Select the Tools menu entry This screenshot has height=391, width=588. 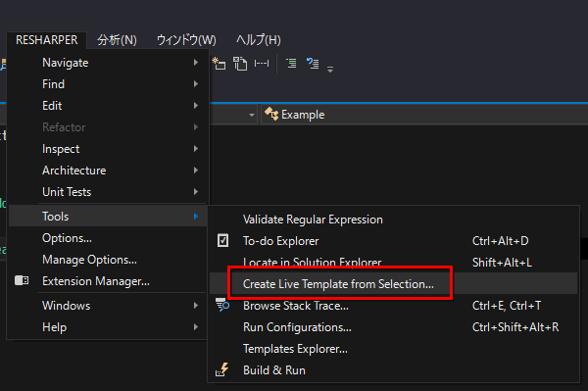pos(108,217)
